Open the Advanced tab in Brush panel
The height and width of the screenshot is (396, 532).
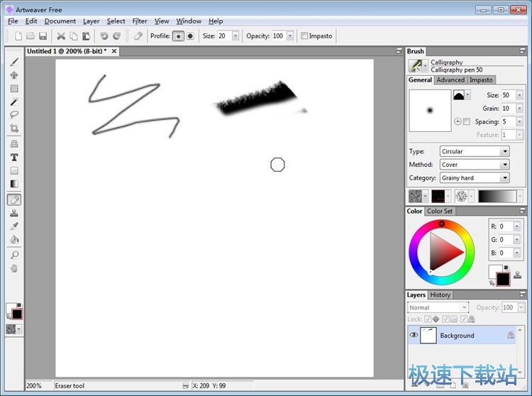(450, 80)
